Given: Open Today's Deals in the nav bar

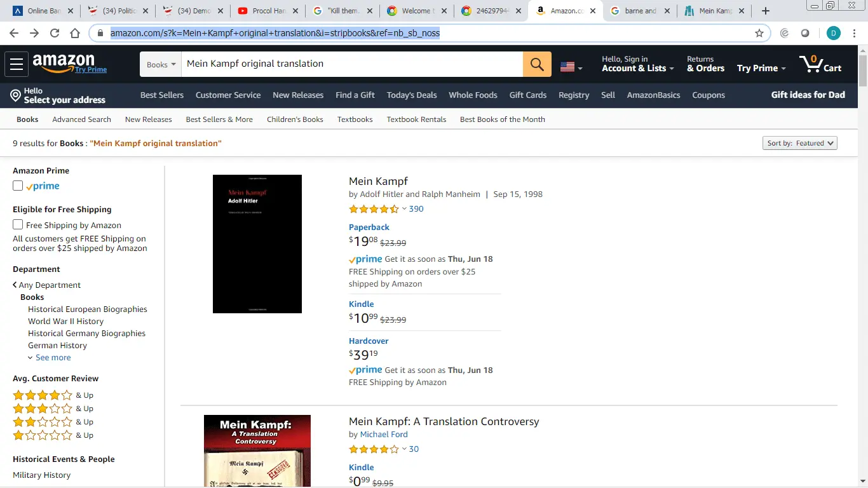Looking at the screenshot, I should (412, 95).
